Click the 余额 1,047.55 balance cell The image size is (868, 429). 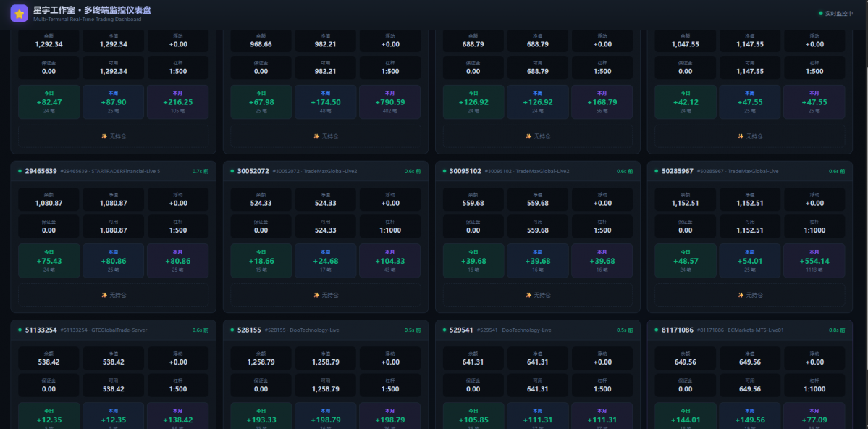tap(686, 41)
